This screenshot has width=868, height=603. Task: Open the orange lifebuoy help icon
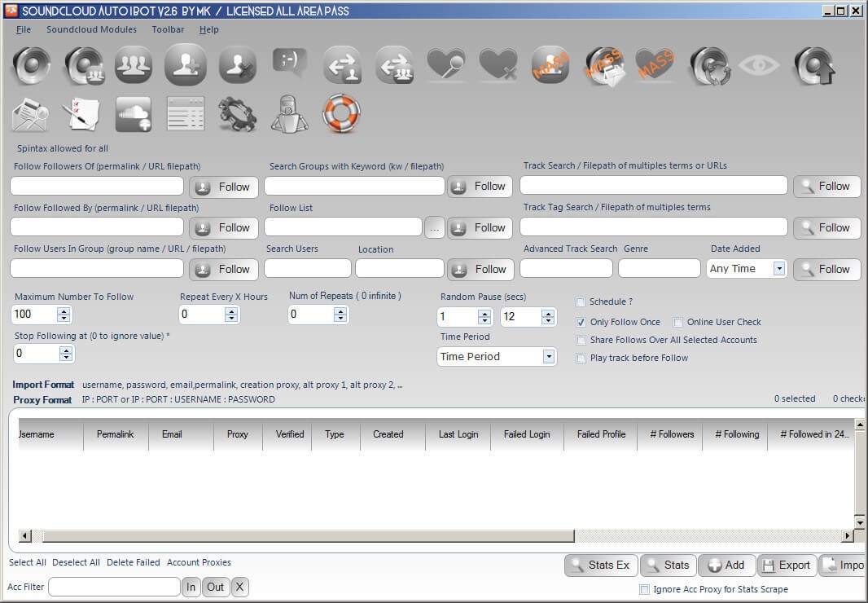click(x=341, y=113)
